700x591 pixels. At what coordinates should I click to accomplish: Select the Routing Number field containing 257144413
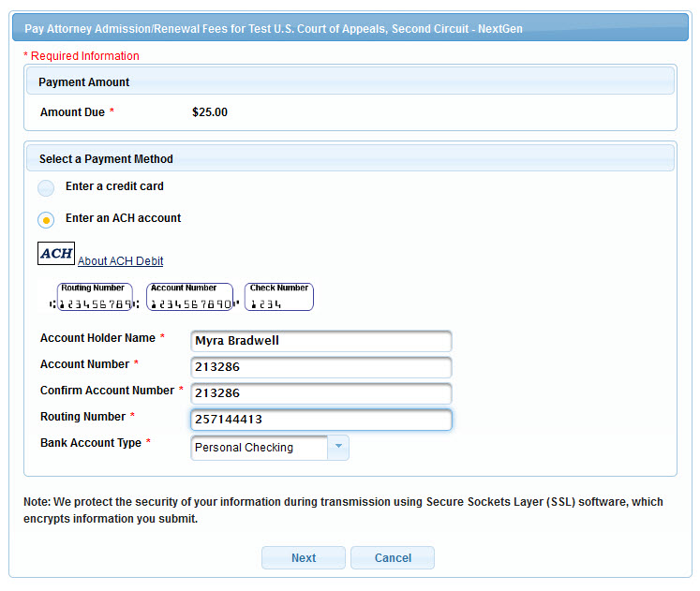coord(320,420)
